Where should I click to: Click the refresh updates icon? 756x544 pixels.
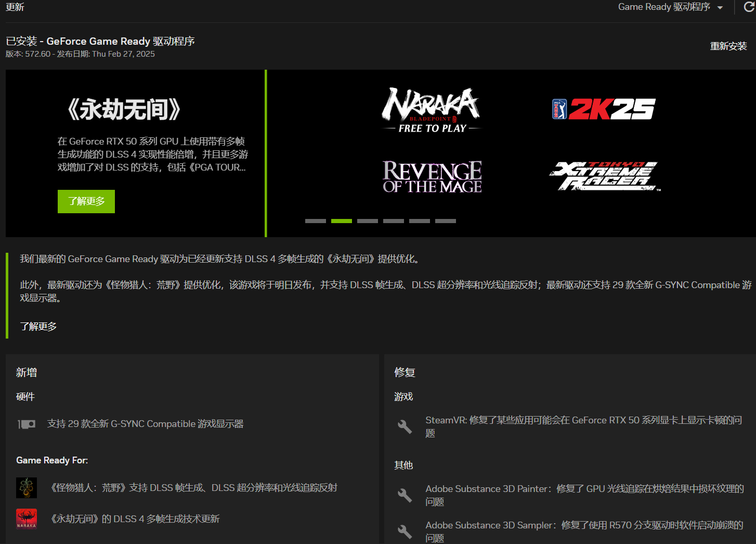point(749,7)
